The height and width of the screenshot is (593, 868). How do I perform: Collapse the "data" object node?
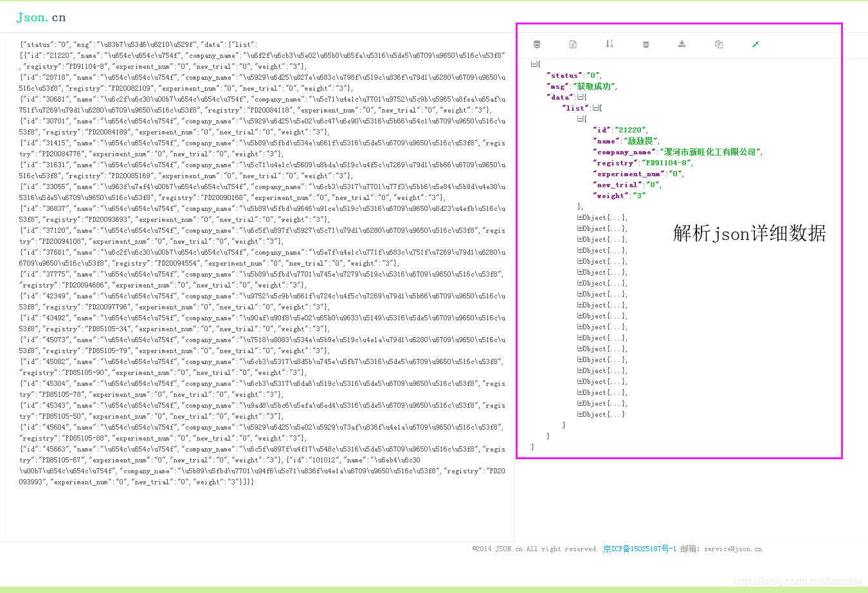click(580, 97)
